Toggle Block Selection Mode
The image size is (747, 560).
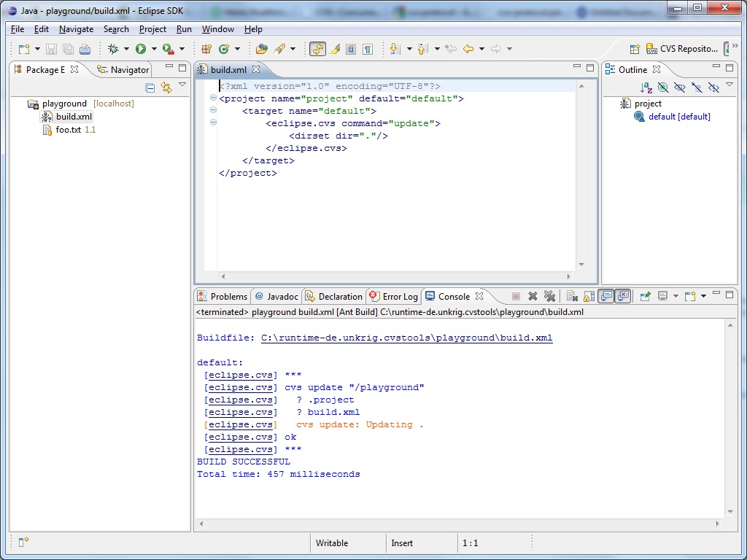[x=351, y=49]
